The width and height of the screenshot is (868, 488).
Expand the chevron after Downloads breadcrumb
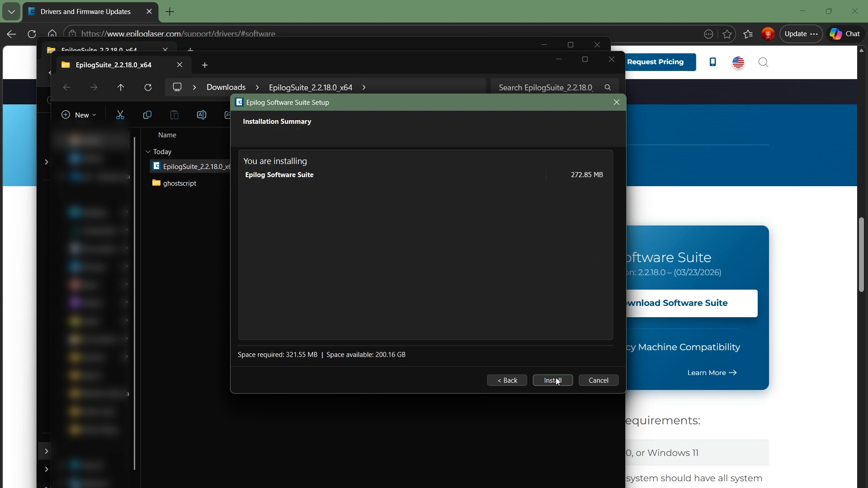pos(257,88)
